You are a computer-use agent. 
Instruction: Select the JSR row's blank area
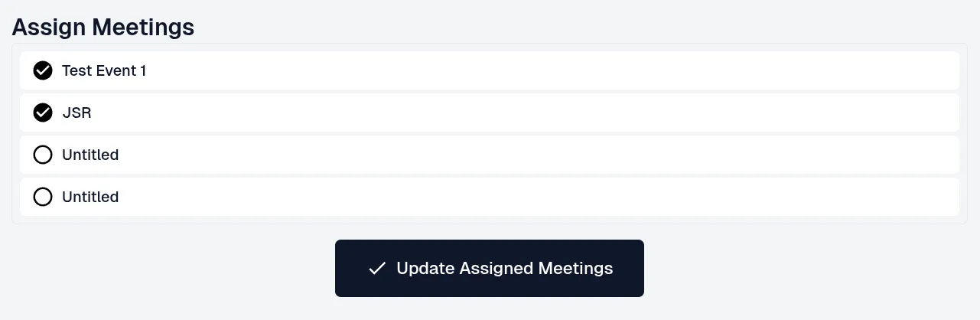[536, 113]
